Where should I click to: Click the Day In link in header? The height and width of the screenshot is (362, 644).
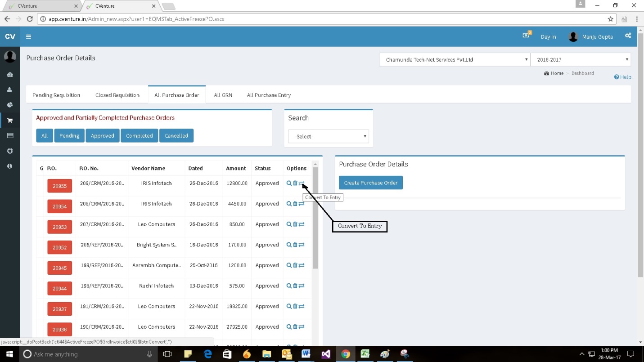(x=548, y=37)
